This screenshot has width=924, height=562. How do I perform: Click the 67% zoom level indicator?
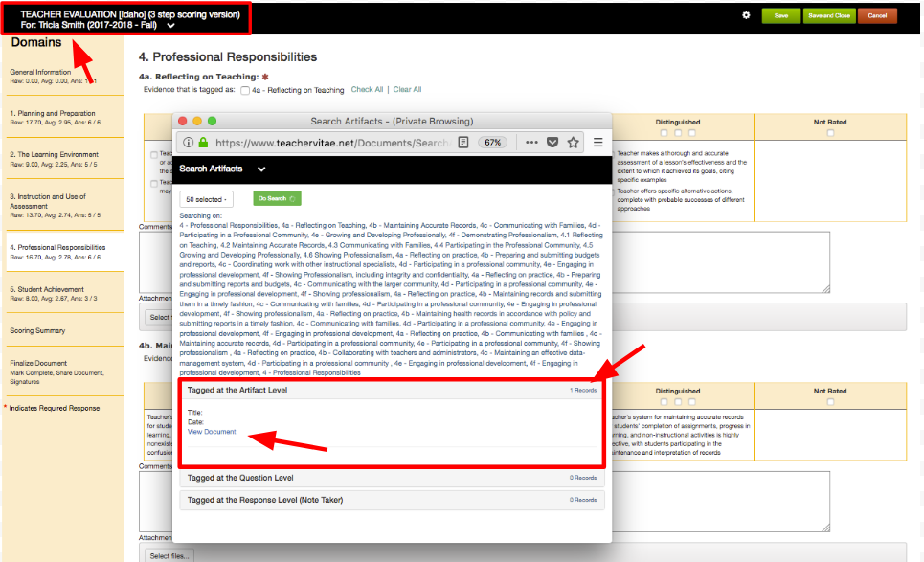(x=493, y=143)
